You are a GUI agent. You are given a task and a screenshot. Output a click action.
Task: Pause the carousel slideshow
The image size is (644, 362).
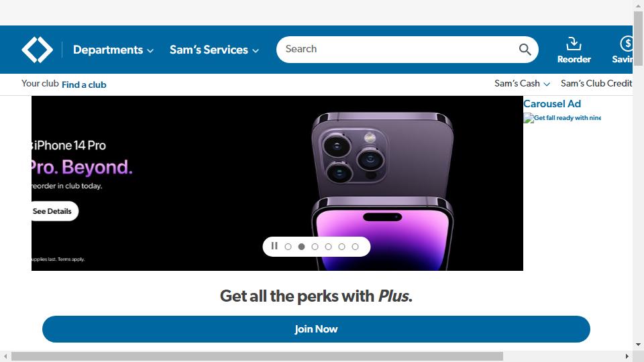[x=274, y=246]
